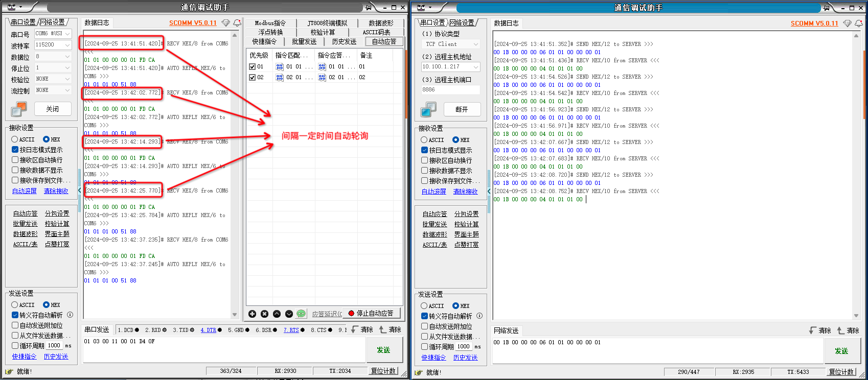
Task: Click the delete rule X icon
Action: [x=264, y=314]
